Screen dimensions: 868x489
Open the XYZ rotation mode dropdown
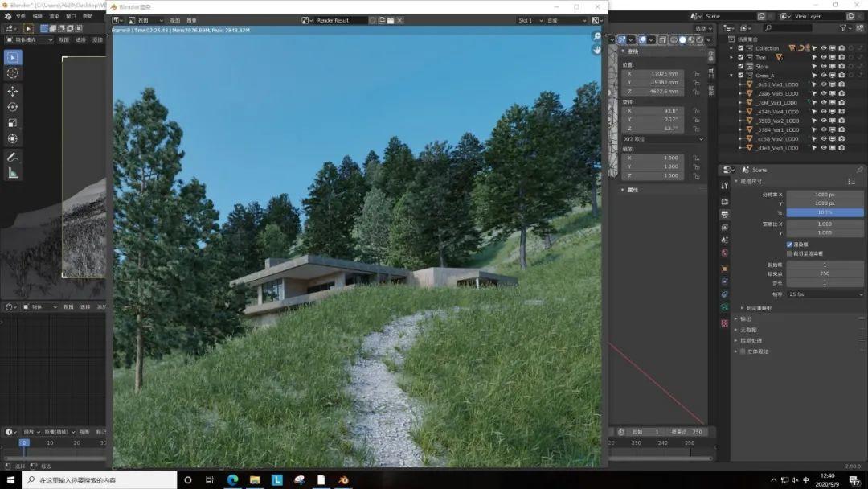pos(662,139)
